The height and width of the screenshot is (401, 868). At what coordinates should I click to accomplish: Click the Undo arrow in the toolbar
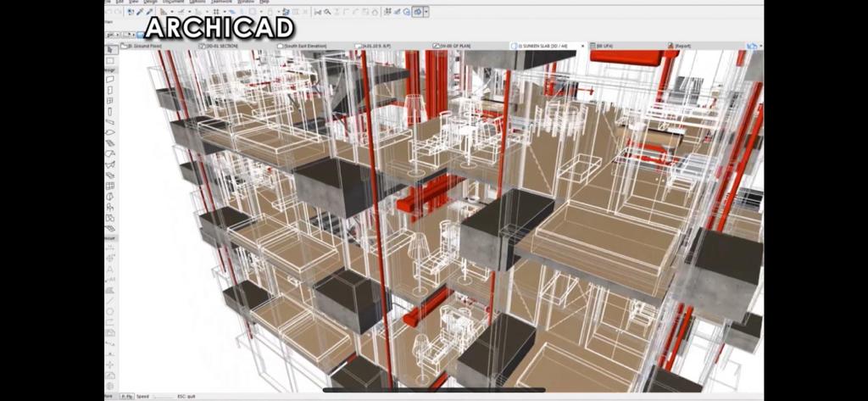(x=108, y=12)
